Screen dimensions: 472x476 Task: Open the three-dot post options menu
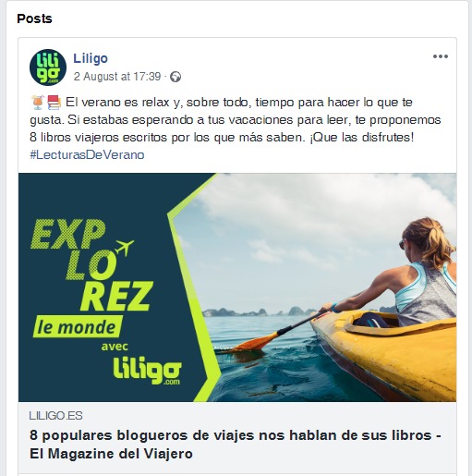(x=441, y=56)
